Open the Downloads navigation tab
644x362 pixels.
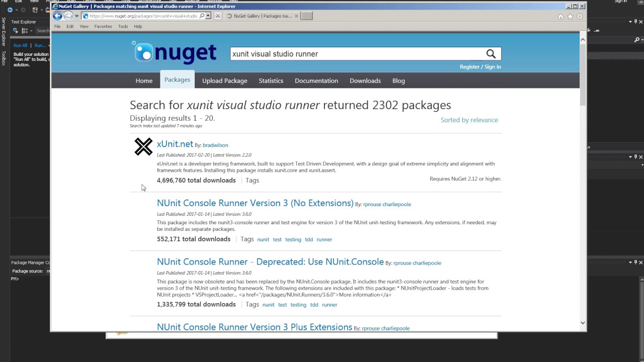pos(365,80)
